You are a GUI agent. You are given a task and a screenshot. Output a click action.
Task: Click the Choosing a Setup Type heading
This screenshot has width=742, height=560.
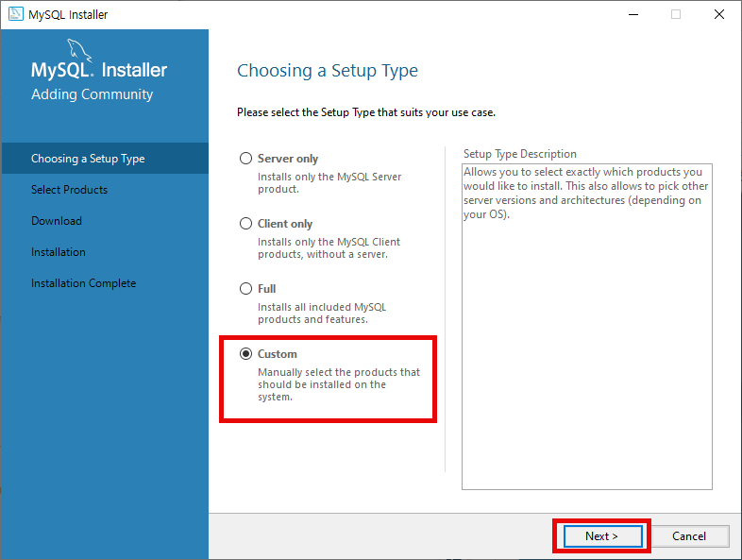pos(328,71)
